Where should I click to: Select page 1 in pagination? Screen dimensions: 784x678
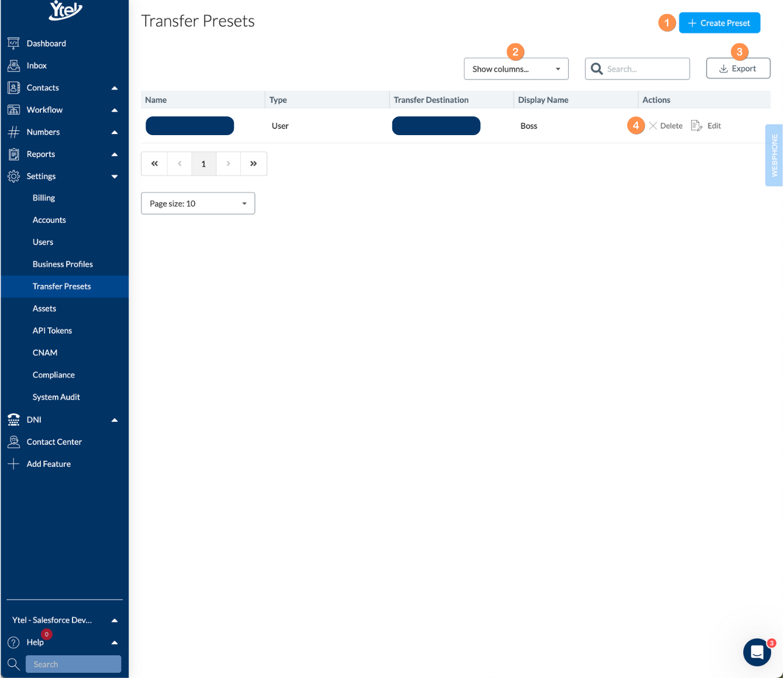tap(203, 164)
